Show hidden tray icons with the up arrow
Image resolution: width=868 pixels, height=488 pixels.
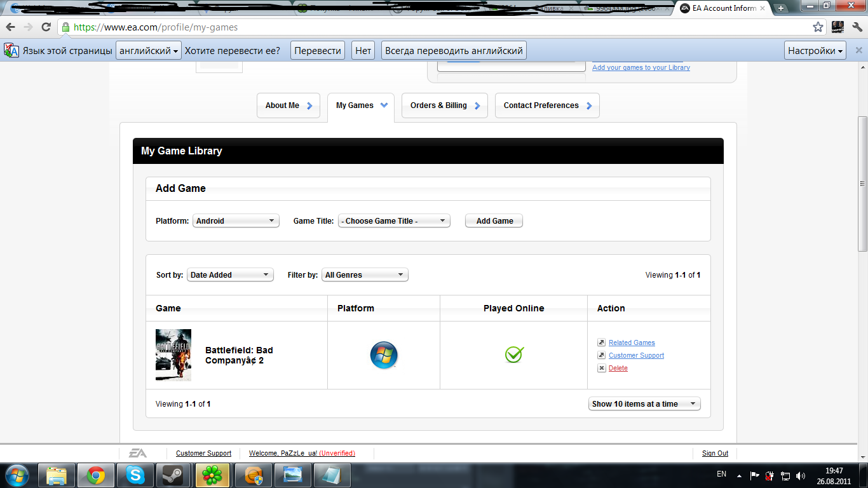pos(739,475)
